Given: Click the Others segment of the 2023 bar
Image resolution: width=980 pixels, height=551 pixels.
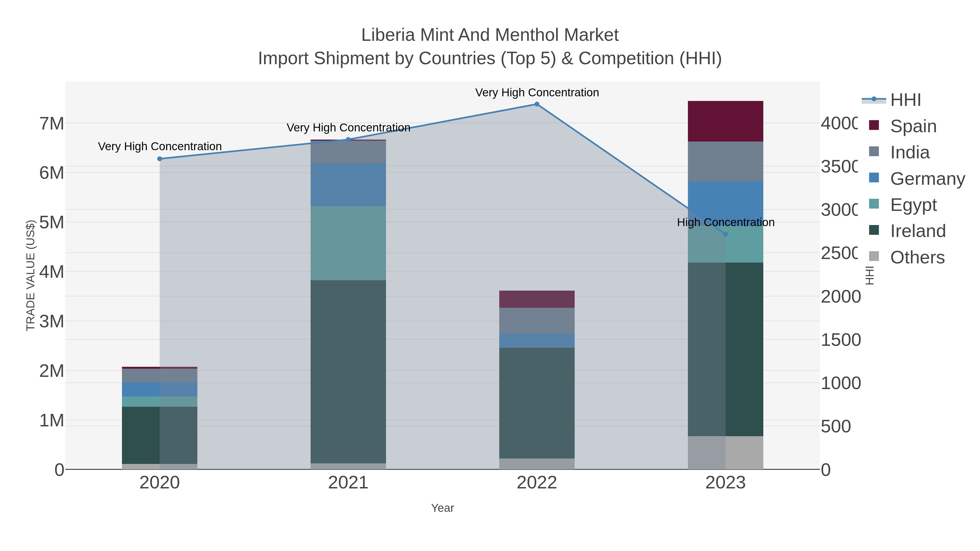Looking at the screenshot, I should pos(725,453).
